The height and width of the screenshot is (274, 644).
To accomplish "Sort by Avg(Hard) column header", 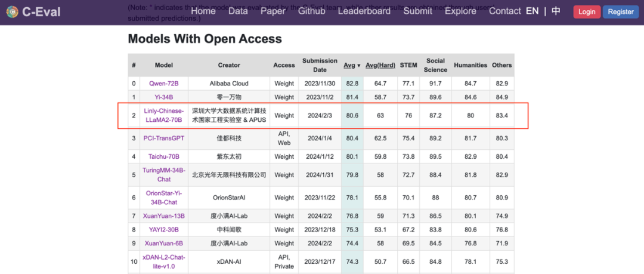I will tap(380, 65).
